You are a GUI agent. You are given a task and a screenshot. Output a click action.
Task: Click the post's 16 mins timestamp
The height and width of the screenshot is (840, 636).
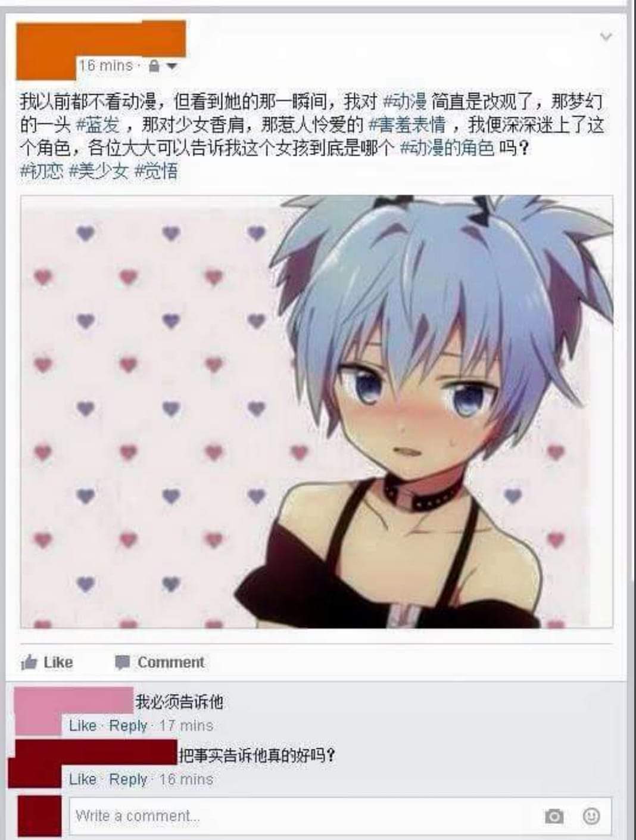coord(106,66)
